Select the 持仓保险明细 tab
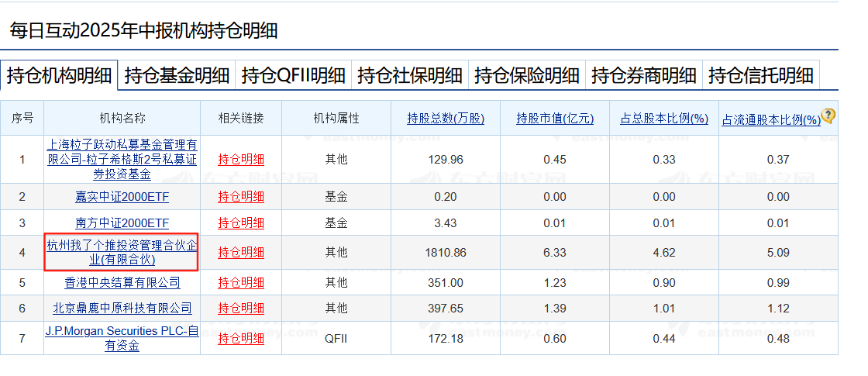Image resolution: width=868 pixels, height=376 pixels. pos(527,75)
